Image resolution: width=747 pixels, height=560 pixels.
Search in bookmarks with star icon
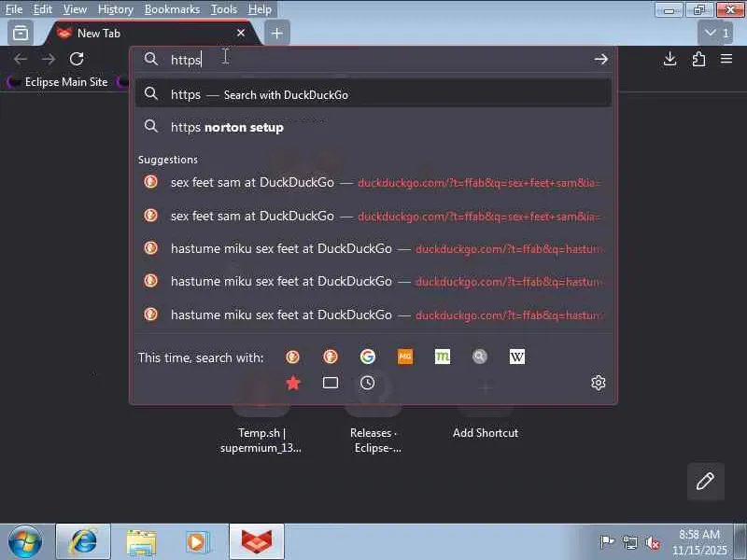pos(293,383)
